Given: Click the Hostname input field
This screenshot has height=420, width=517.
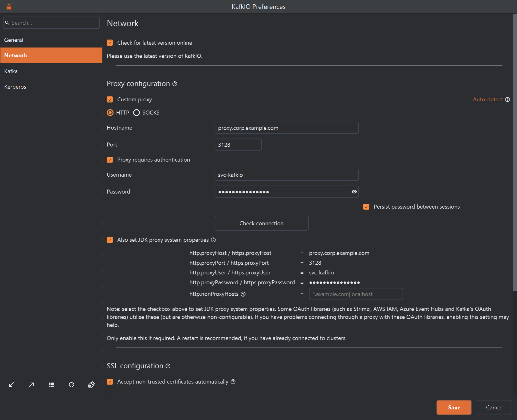Looking at the screenshot, I should [286, 128].
